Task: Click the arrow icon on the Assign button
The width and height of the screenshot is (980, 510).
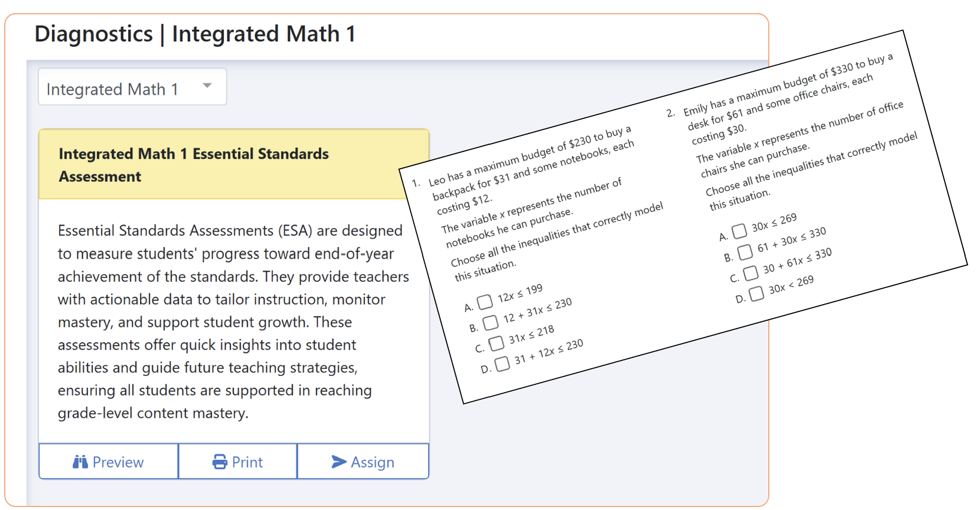Action: (x=339, y=462)
